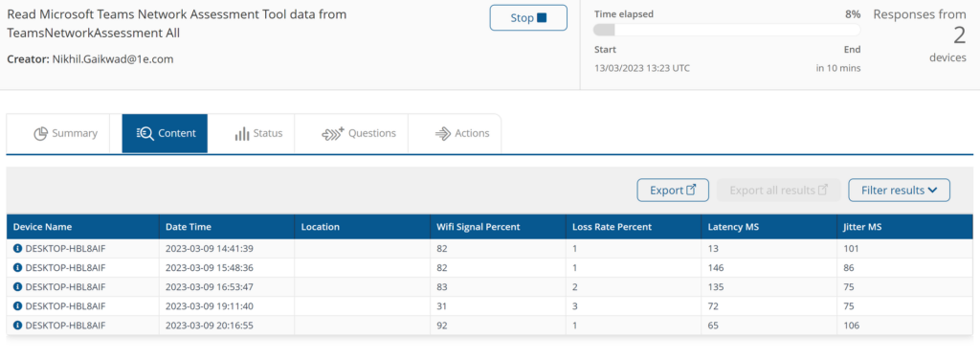Click the arrow icon on Actions tab
This screenshot has height=360, width=980.
click(x=443, y=134)
